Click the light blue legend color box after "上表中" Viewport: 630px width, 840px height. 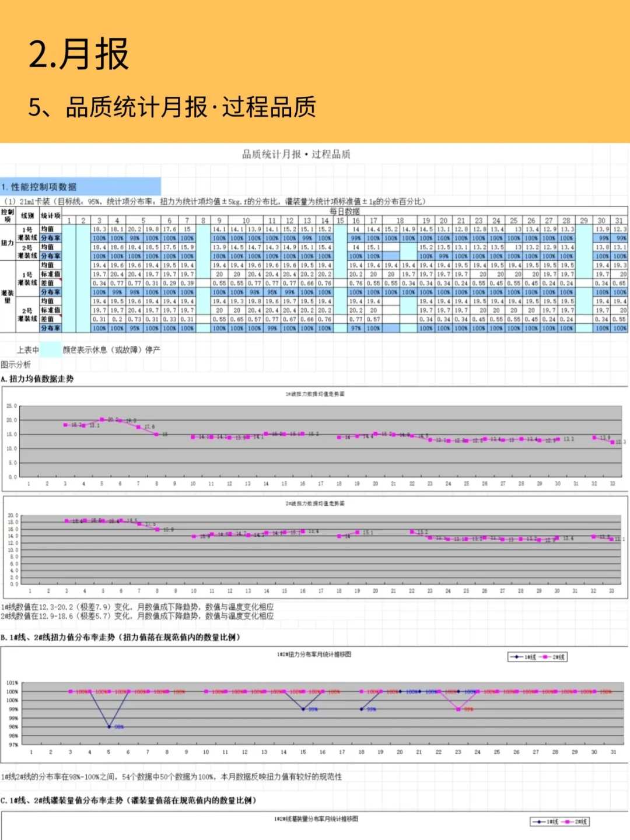pyautogui.click(x=50, y=350)
